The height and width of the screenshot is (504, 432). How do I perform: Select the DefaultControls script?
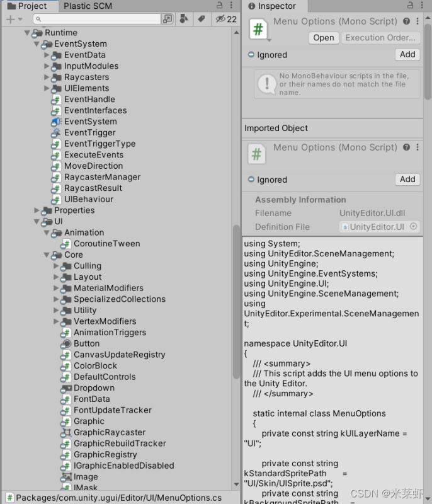click(105, 377)
